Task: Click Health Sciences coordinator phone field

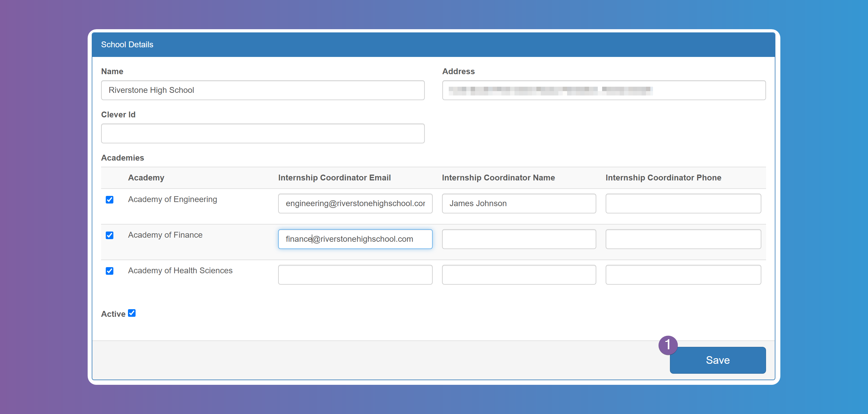Action: coord(683,274)
